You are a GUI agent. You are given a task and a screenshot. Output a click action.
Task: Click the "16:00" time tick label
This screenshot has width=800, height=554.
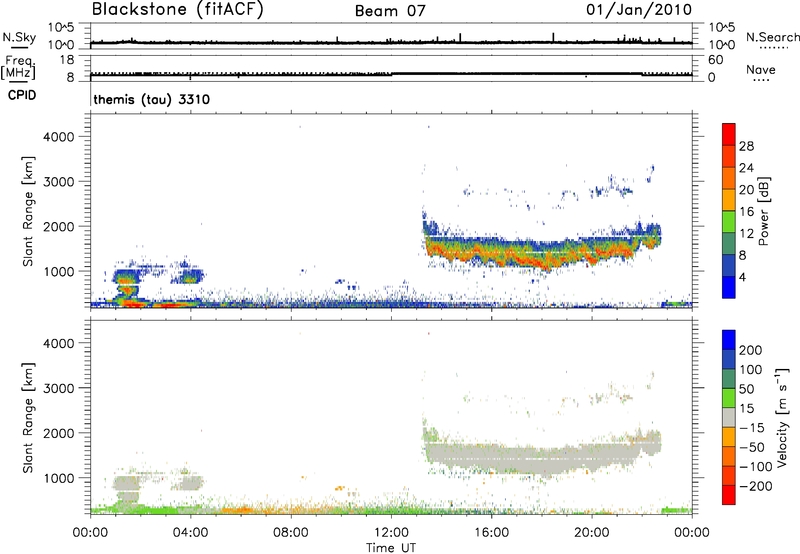(x=491, y=533)
